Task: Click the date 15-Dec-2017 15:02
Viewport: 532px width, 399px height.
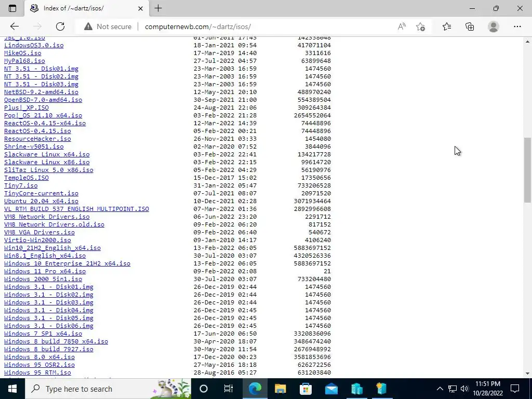Action: click(x=225, y=178)
